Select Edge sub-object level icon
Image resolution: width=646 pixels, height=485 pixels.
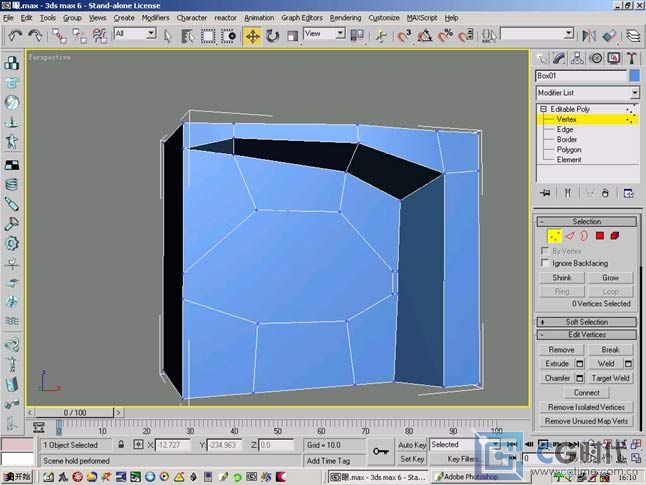570,236
